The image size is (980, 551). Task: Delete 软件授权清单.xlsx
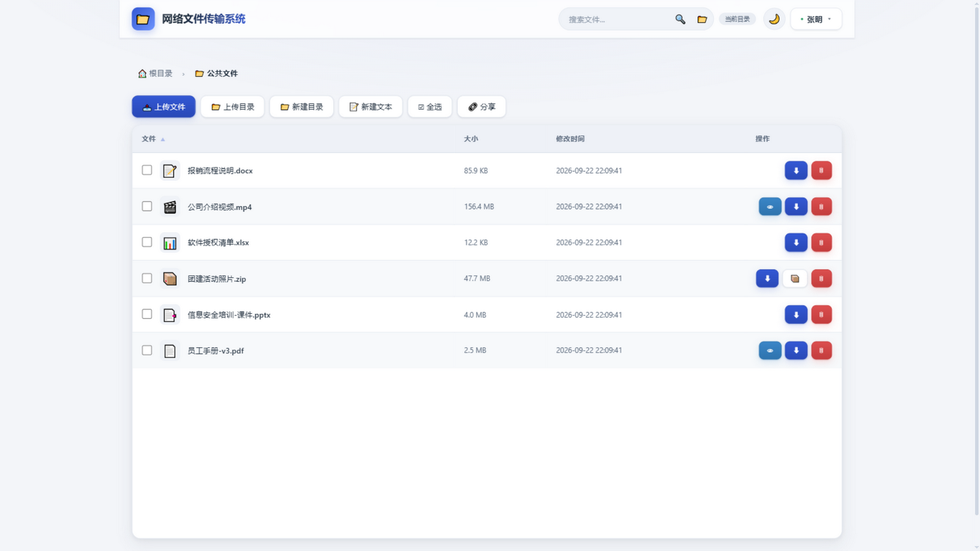click(821, 242)
